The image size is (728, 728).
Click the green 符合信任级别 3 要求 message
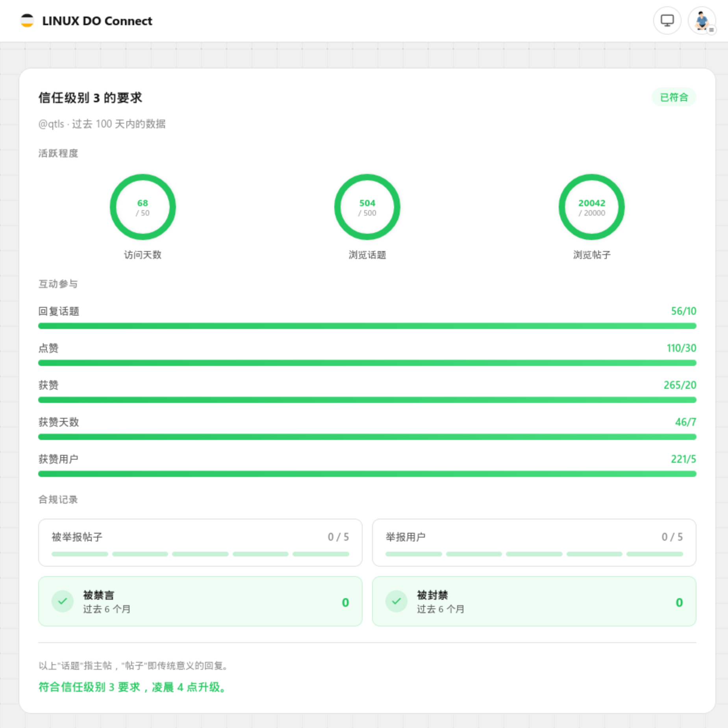tap(133, 687)
